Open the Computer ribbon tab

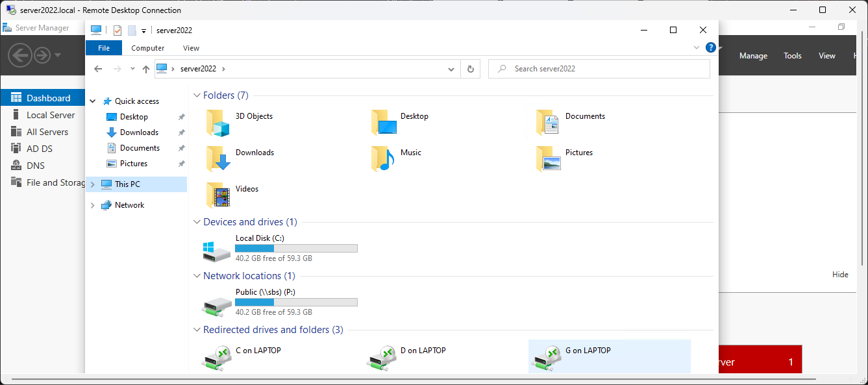pos(147,48)
